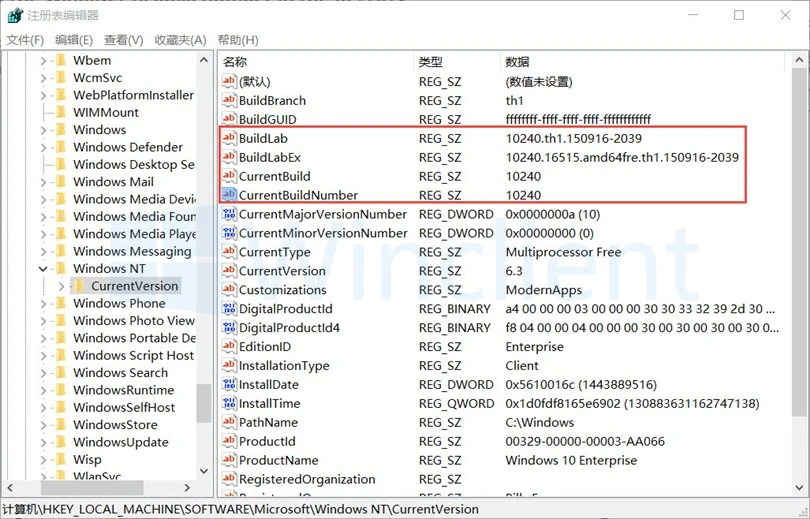Viewport: 810px width, 519px height.
Task: Click the Windows Defender folder icon
Action: click(x=60, y=147)
